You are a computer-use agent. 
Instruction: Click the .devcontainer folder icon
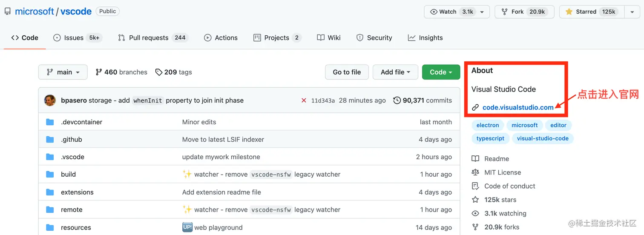pos(50,122)
